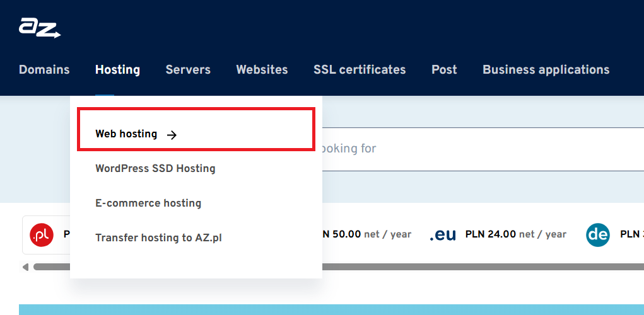644x315 pixels.
Task: Open the SSL certificates menu
Action: (360, 70)
